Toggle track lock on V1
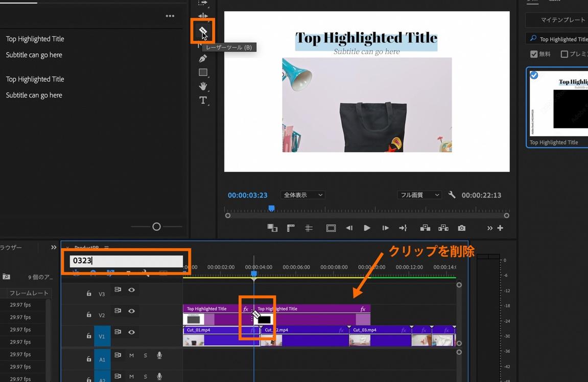The height and width of the screenshot is (382, 588). pyautogui.click(x=89, y=336)
